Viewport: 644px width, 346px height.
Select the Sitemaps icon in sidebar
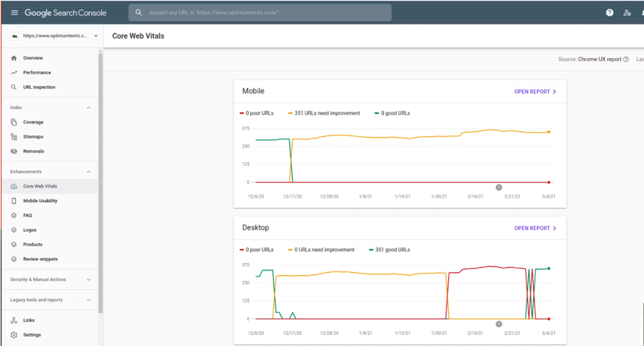(14, 137)
